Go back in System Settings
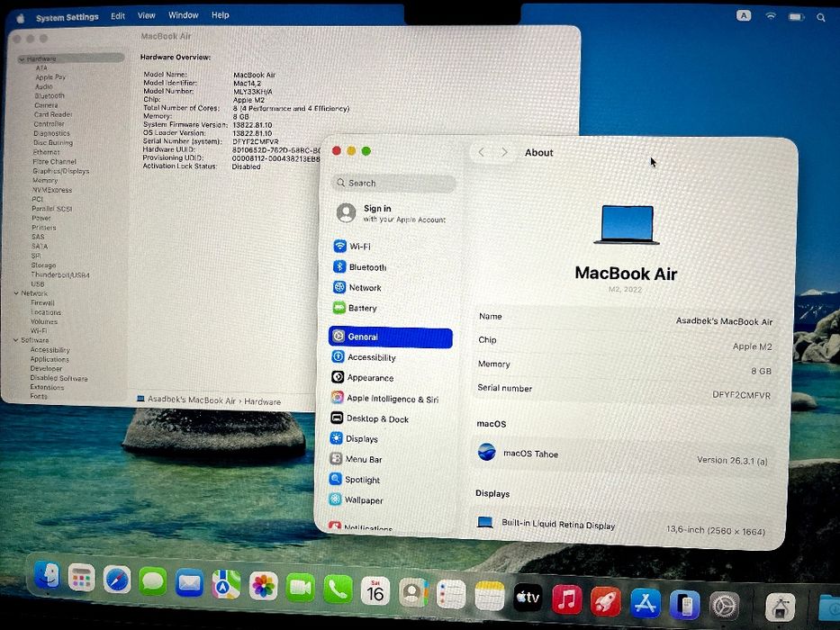This screenshot has height=630, width=840. [x=481, y=153]
